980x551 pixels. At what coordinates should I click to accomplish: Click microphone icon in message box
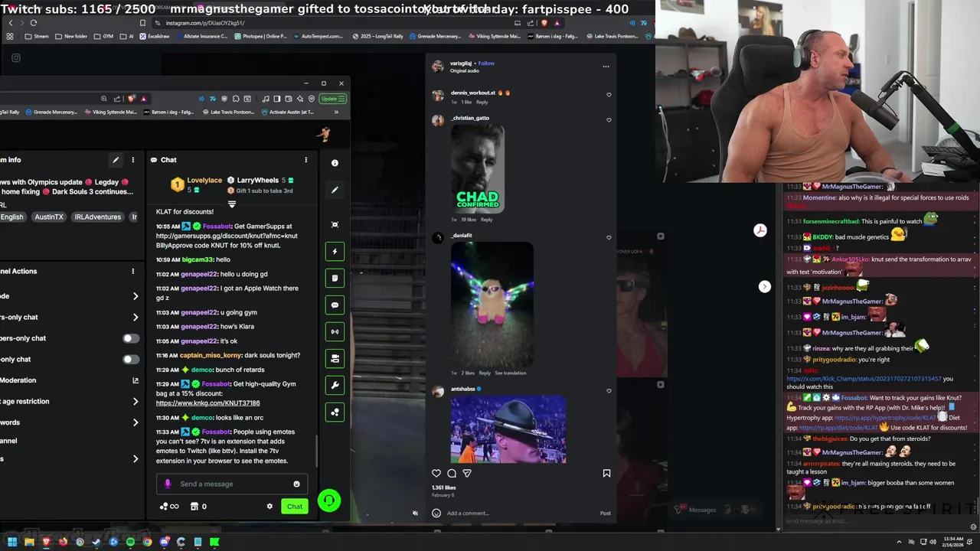pos(168,484)
